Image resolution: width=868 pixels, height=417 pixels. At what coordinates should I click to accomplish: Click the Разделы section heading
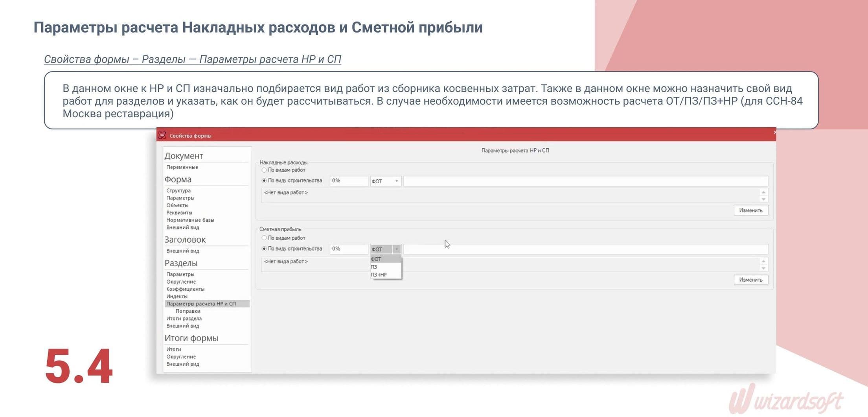(x=181, y=263)
